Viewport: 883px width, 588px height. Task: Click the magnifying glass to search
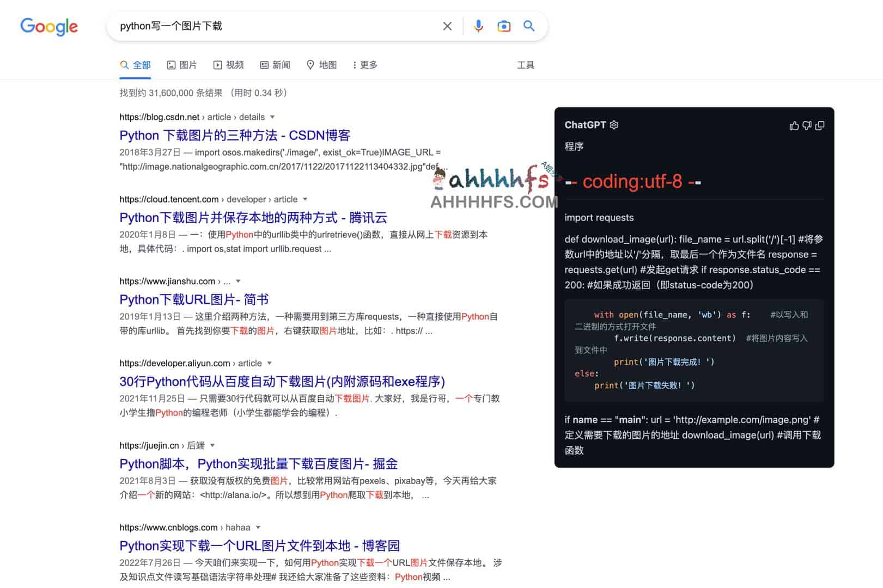pos(528,26)
